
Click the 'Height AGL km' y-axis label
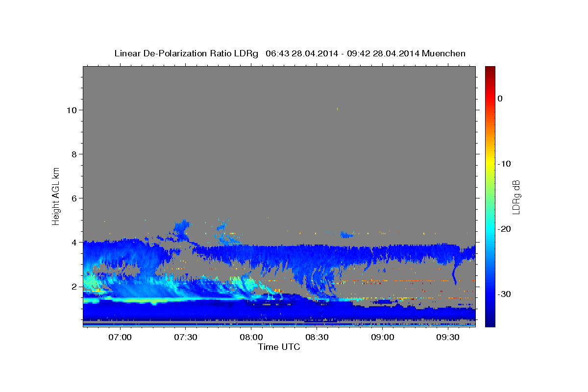(x=56, y=196)
